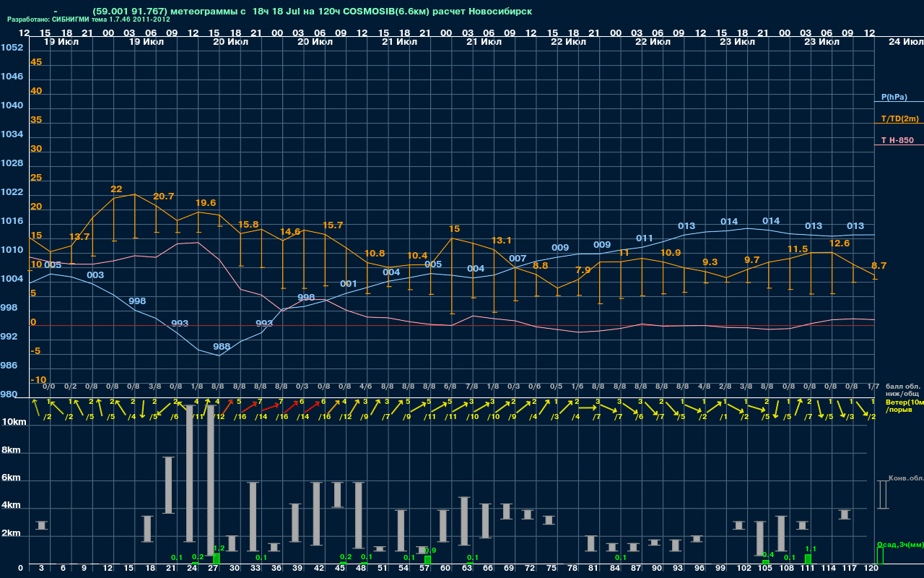Click the 10km height axis label
Image resolution: width=924 pixels, height=578 pixels.
tap(13, 422)
